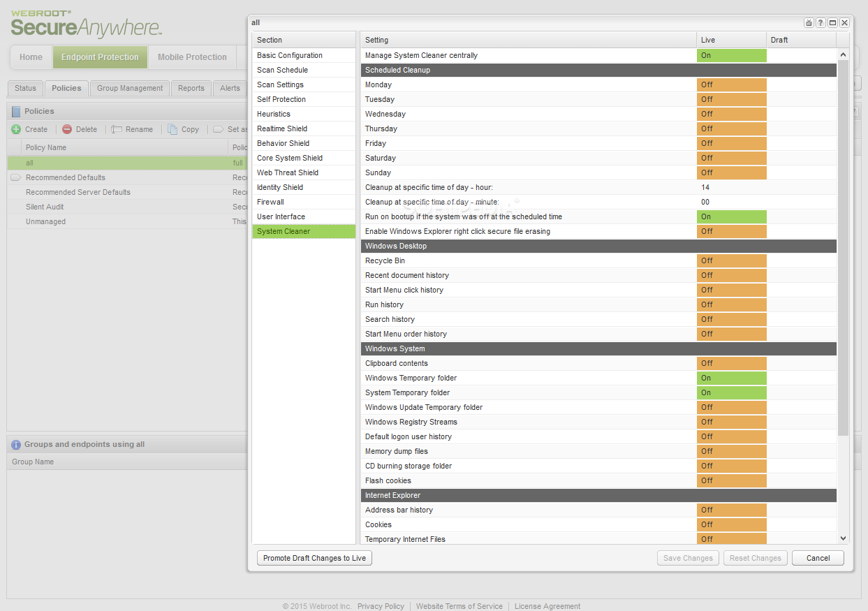Select the Scan Schedule section

(304, 70)
